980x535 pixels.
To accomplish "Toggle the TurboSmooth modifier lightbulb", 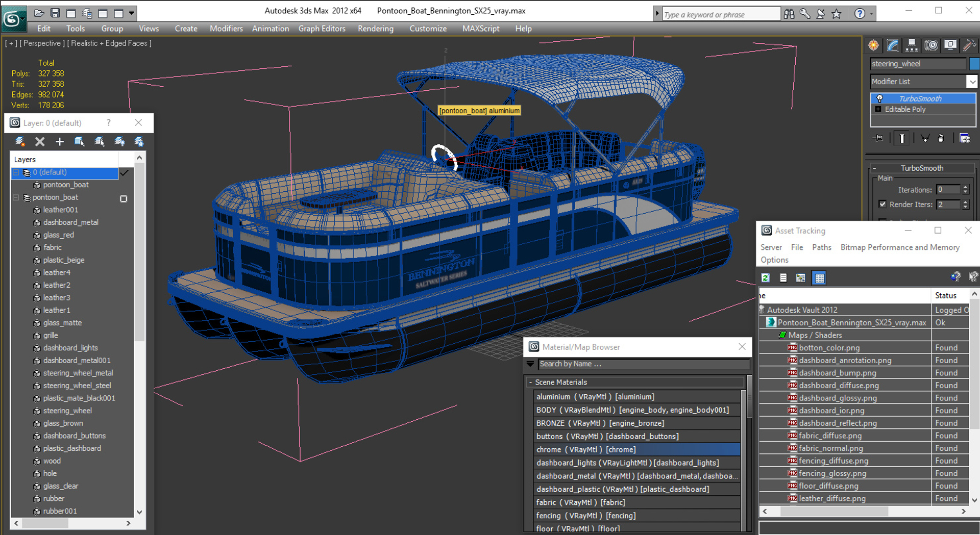I will click(879, 98).
